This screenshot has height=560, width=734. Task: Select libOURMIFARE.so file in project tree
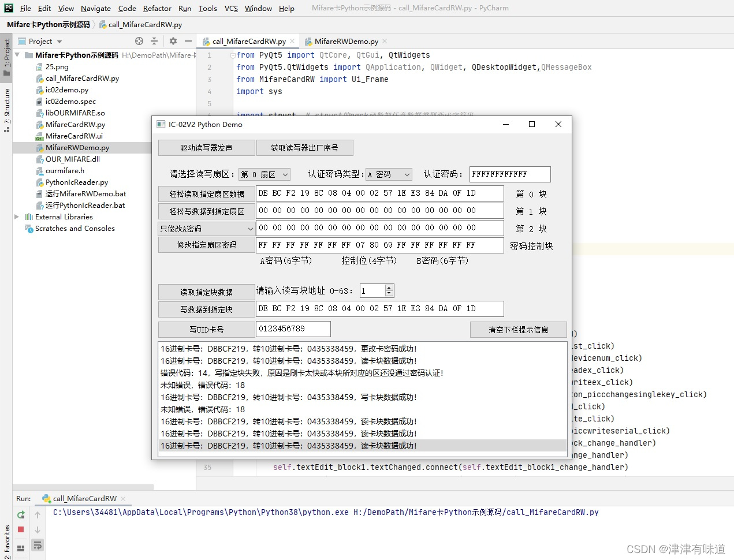click(75, 113)
